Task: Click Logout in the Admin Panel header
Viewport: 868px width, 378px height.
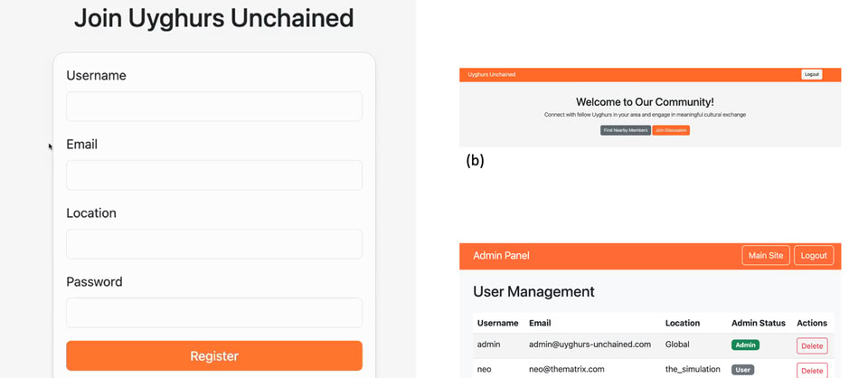Action: point(813,256)
